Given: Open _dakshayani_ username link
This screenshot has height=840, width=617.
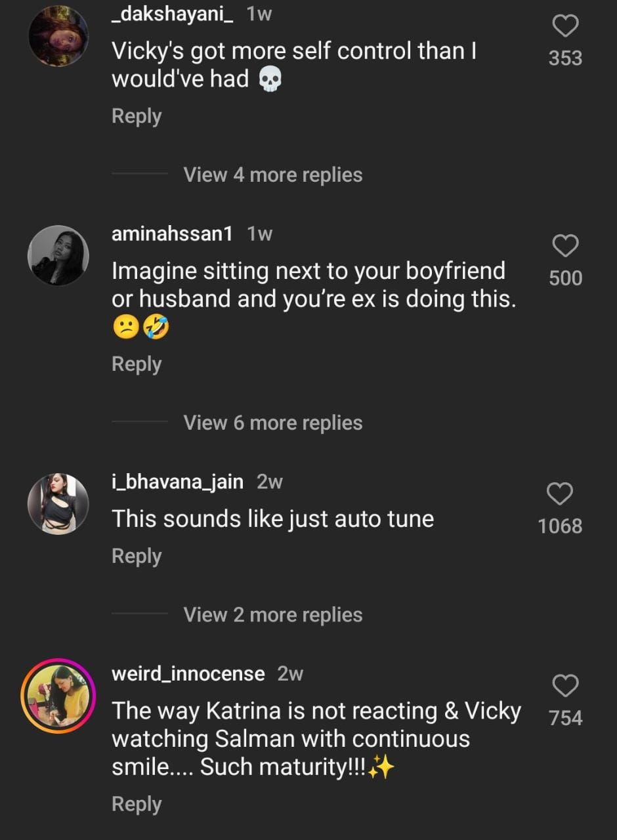Looking at the screenshot, I should [x=172, y=15].
